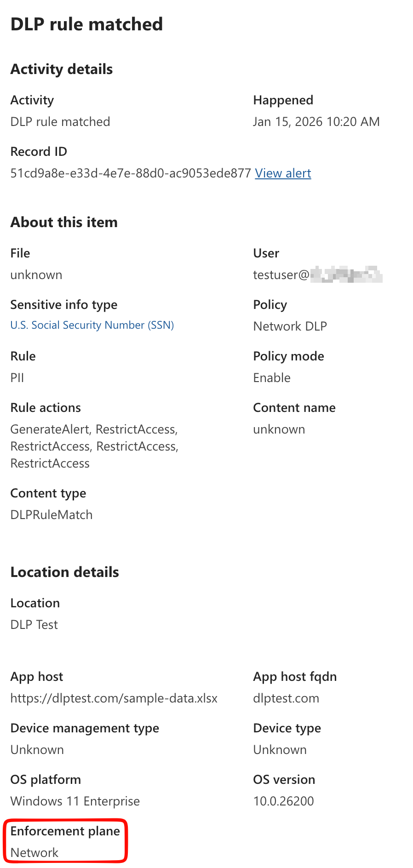
Task: Select the Location details heading
Action: [64, 572]
